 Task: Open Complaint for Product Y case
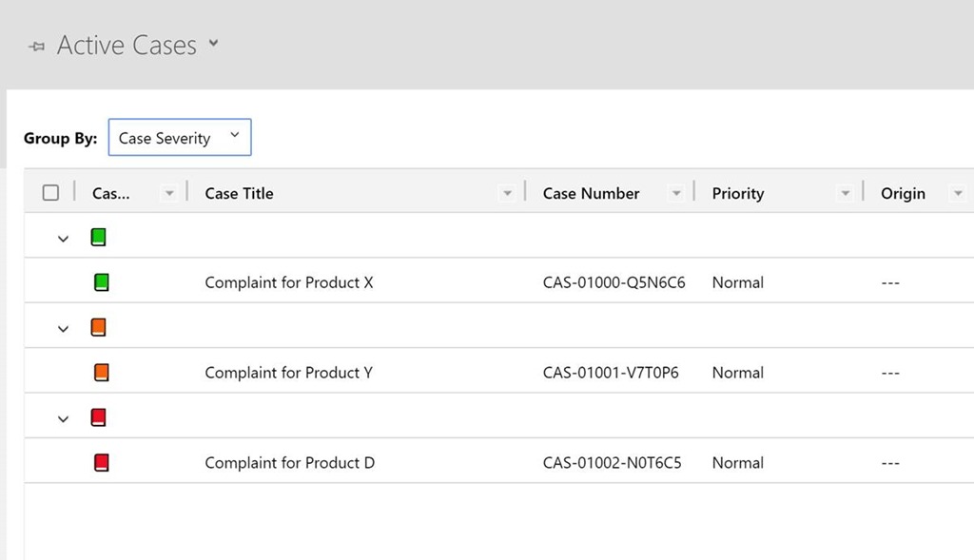288,373
